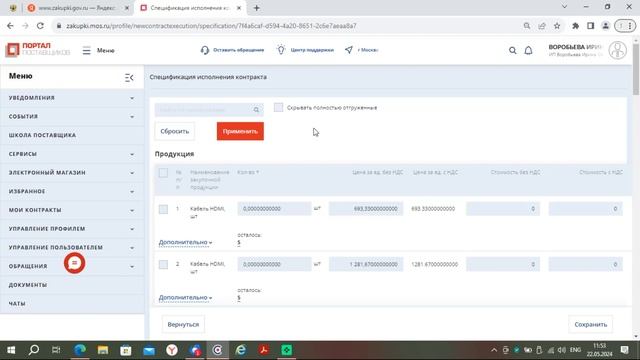Open Adobe Acrobat from the taskbar
Screen dimensions: 640x360
264,350
